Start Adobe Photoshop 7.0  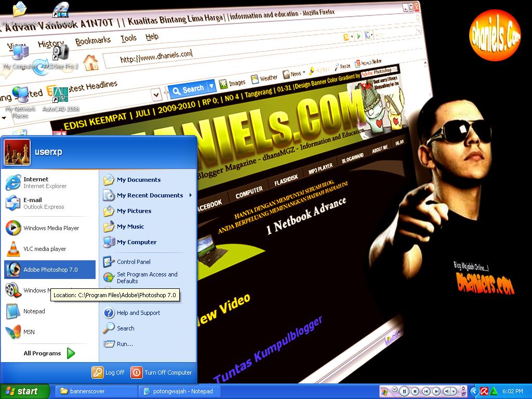click(49, 270)
